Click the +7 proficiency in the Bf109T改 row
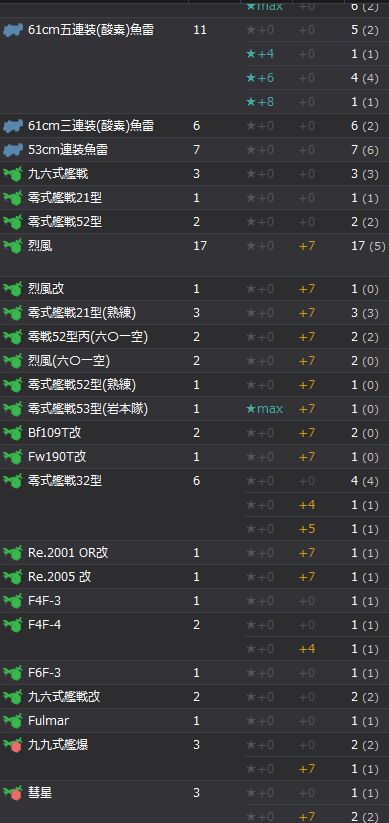Image resolution: width=389 pixels, height=823 pixels. [x=307, y=433]
